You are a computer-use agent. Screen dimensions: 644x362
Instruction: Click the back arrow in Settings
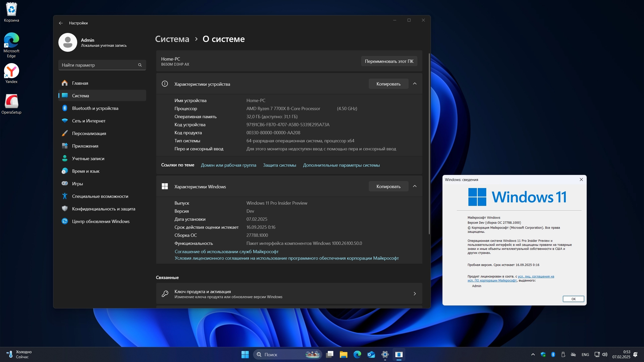pos(61,23)
